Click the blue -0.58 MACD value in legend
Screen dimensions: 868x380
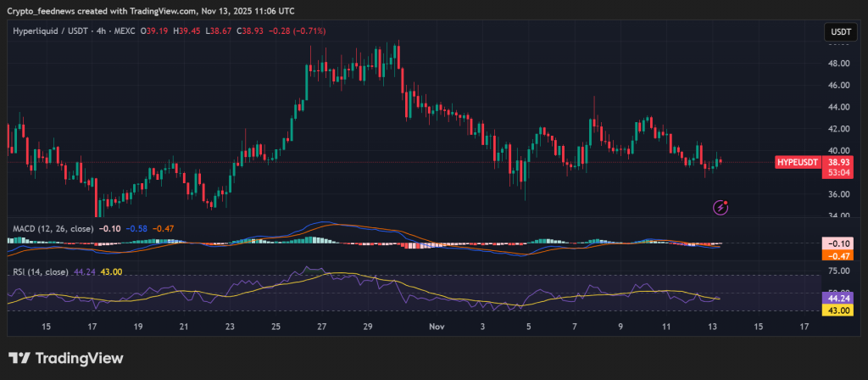pyautogui.click(x=137, y=228)
